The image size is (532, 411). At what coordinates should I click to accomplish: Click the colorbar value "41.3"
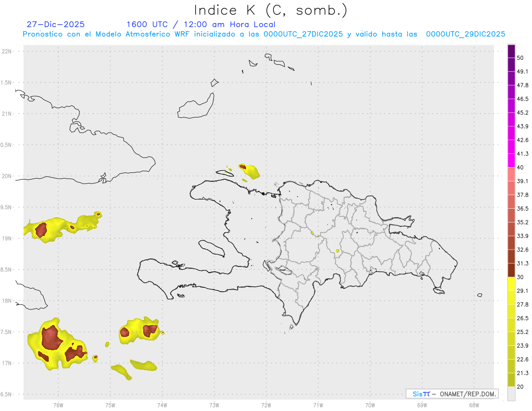click(523, 154)
